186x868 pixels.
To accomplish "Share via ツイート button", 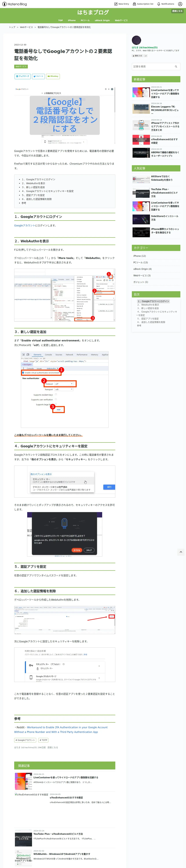I will pyautogui.click(x=39, y=77).
